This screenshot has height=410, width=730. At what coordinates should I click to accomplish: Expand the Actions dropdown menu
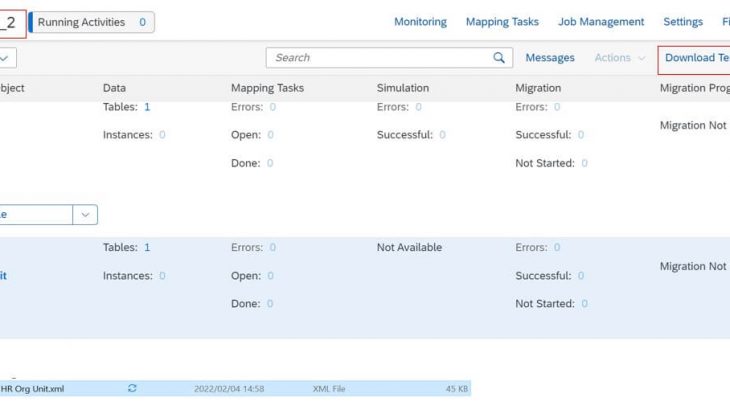(620, 58)
